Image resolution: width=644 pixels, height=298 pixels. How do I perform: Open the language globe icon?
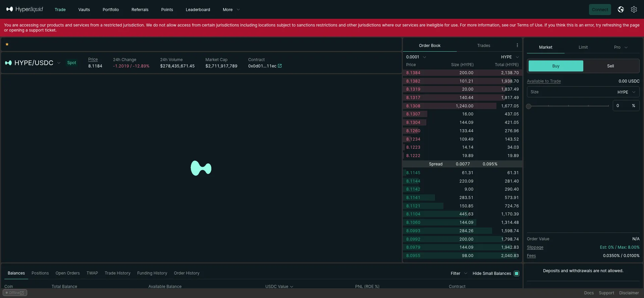click(x=621, y=9)
